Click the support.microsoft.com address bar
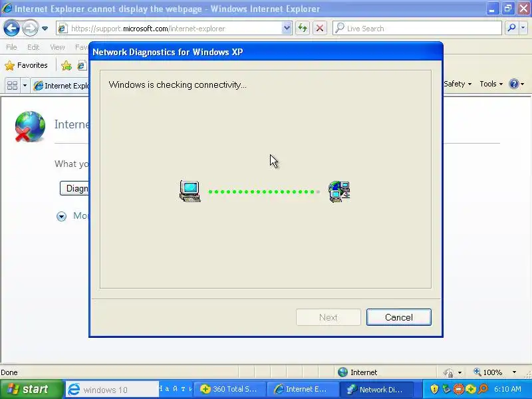Image resolution: width=532 pixels, height=399 pixels. [169, 29]
